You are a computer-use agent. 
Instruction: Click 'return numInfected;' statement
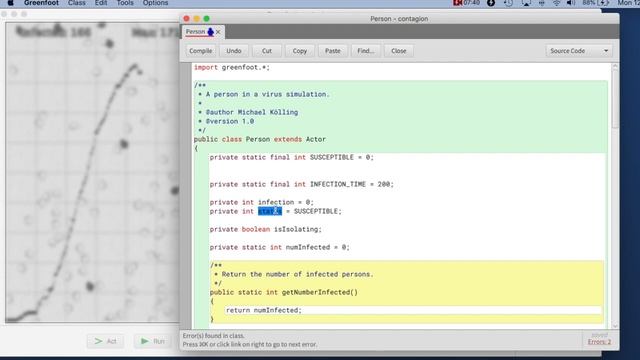pyautogui.click(x=264, y=310)
